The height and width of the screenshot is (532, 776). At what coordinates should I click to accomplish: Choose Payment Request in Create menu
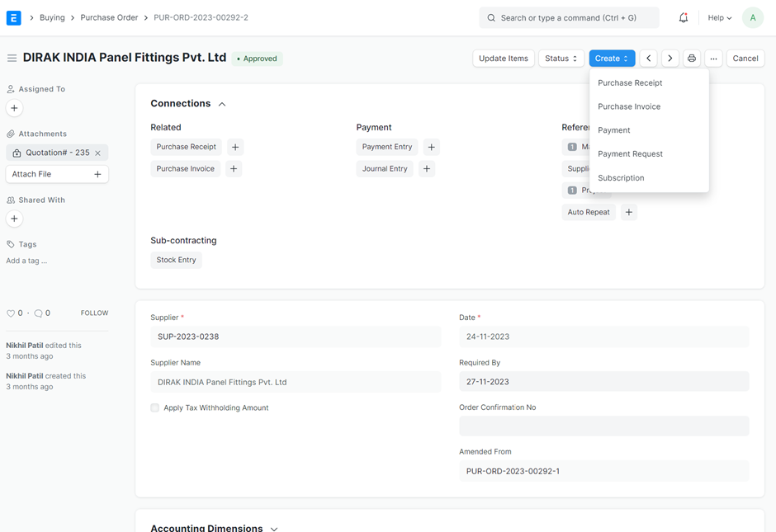click(x=630, y=154)
